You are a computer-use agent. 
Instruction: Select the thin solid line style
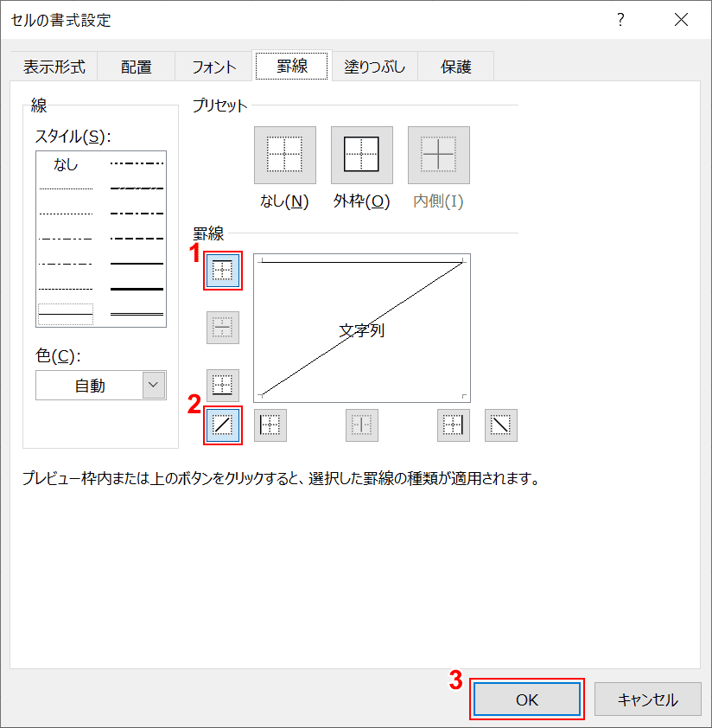[66, 315]
